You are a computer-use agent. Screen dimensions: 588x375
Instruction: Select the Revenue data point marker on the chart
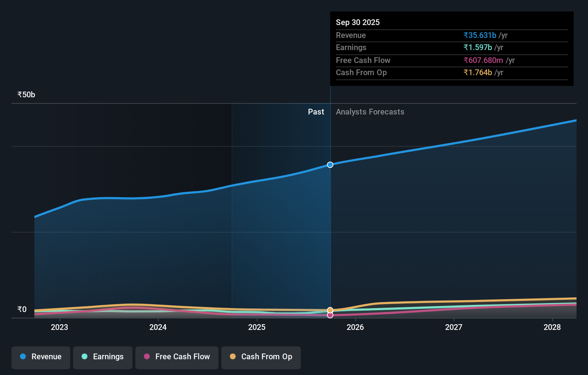[329, 165]
